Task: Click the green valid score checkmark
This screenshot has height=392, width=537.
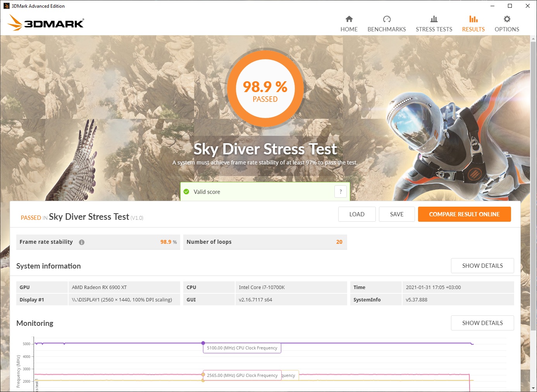Action: coord(186,192)
